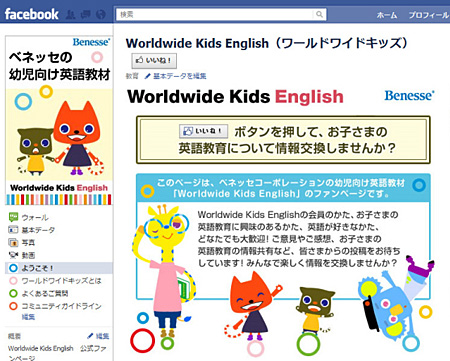Click the video camera icon beside 動画
The width and height of the screenshot is (450, 361).
tap(13, 255)
